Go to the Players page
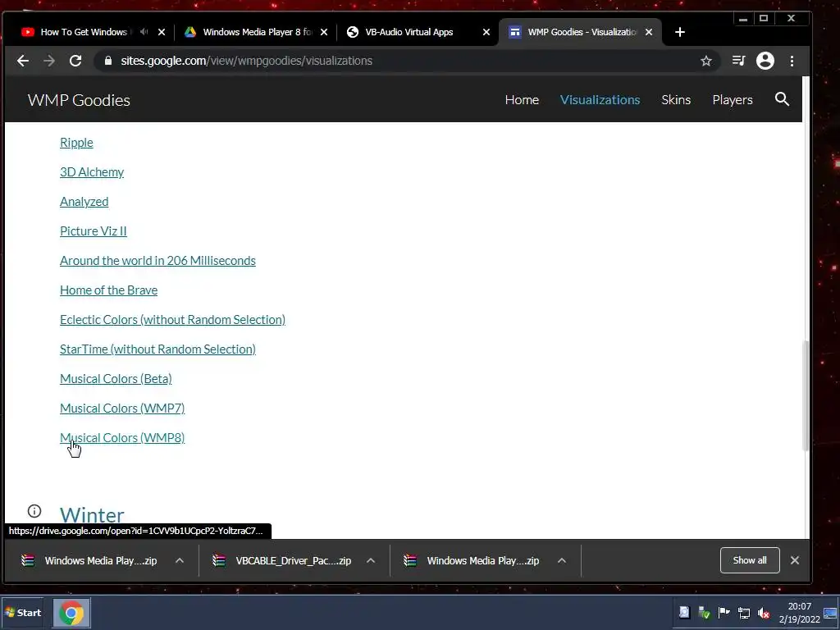This screenshot has width=840, height=630. pyautogui.click(x=733, y=99)
